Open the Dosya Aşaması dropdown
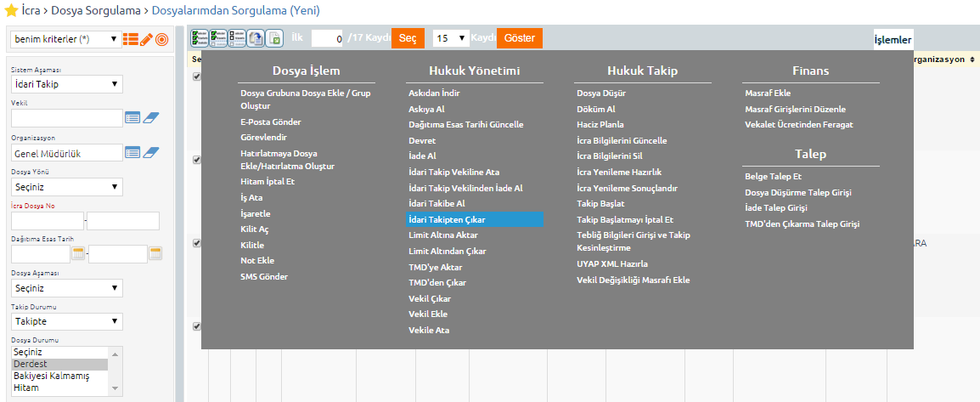980x402 pixels. tap(67, 288)
